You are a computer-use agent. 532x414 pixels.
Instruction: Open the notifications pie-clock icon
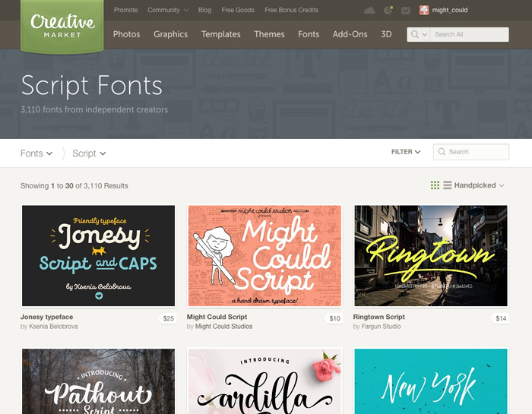[388, 10]
